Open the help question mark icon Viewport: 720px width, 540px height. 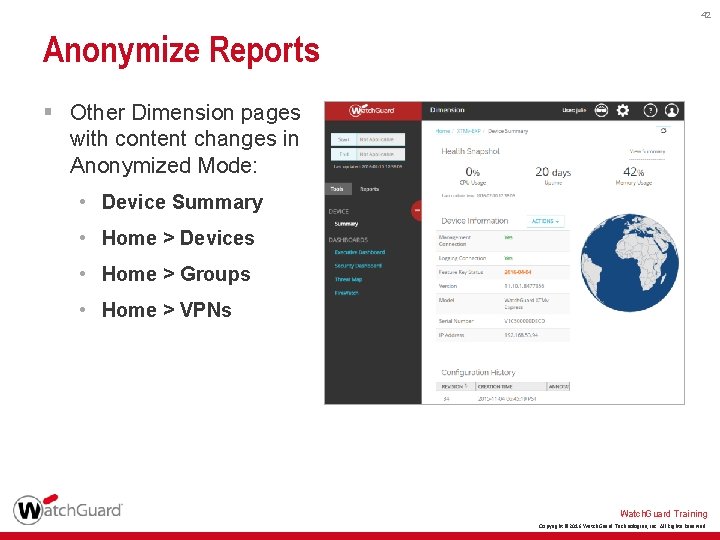(650, 110)
